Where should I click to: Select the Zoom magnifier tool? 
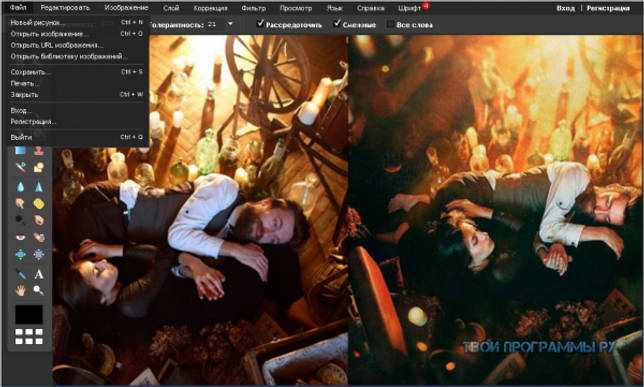click(x=39, y=290)
